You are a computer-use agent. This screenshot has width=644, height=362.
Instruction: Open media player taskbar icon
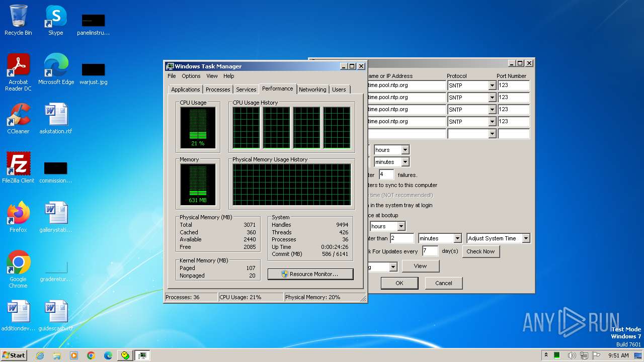coord(74,355)
